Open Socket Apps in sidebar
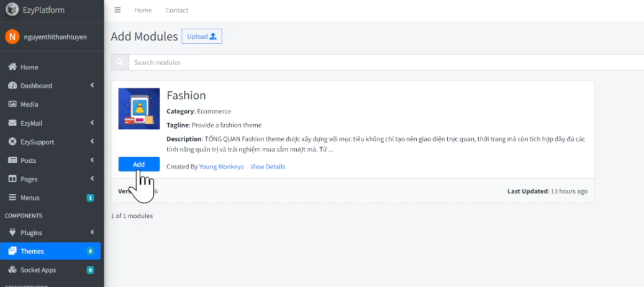644x287 pixels. pos(38,270)
